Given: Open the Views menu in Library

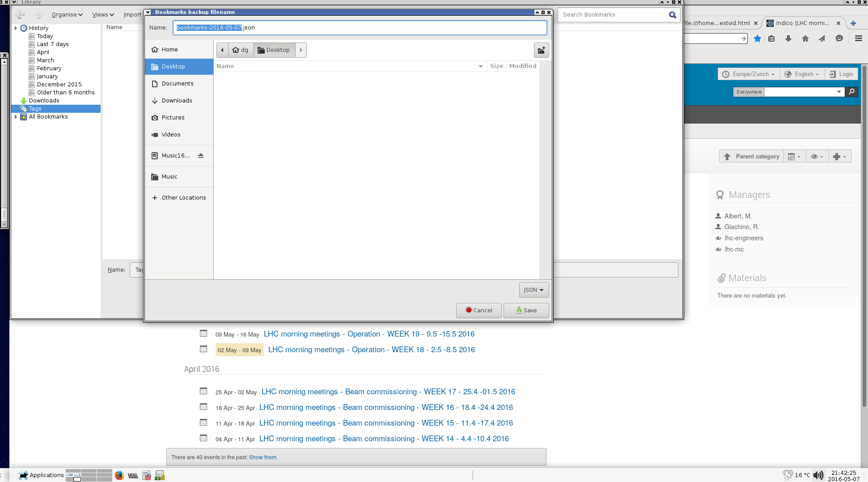Looking at the screenshot, I should tap(103, 15).
